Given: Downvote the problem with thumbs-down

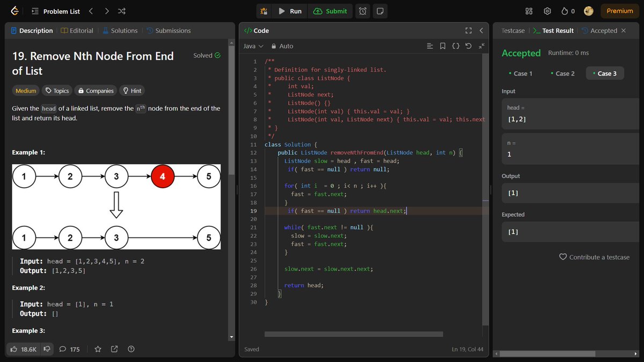Looking at the screenshot, I should [47, 349].
